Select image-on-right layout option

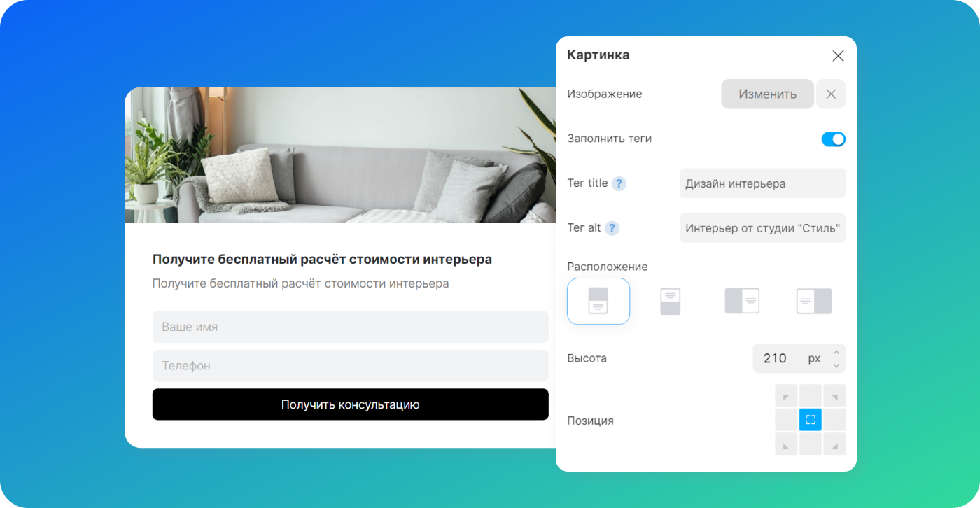[814, 302]
